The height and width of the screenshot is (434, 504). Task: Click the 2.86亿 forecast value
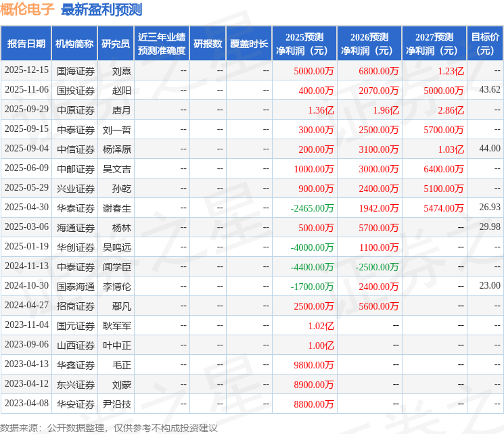pos(451,110)
